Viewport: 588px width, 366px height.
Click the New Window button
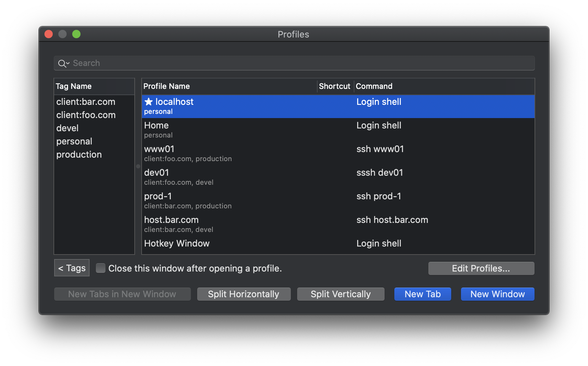(x=497, y=294)
